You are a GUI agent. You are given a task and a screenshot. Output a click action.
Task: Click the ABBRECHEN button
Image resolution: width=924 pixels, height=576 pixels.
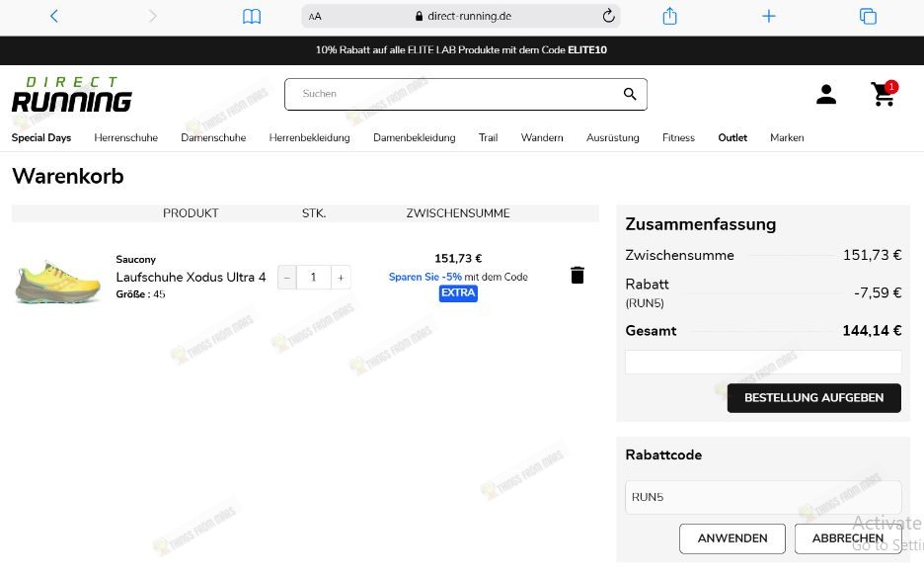[x=848, y=538]
